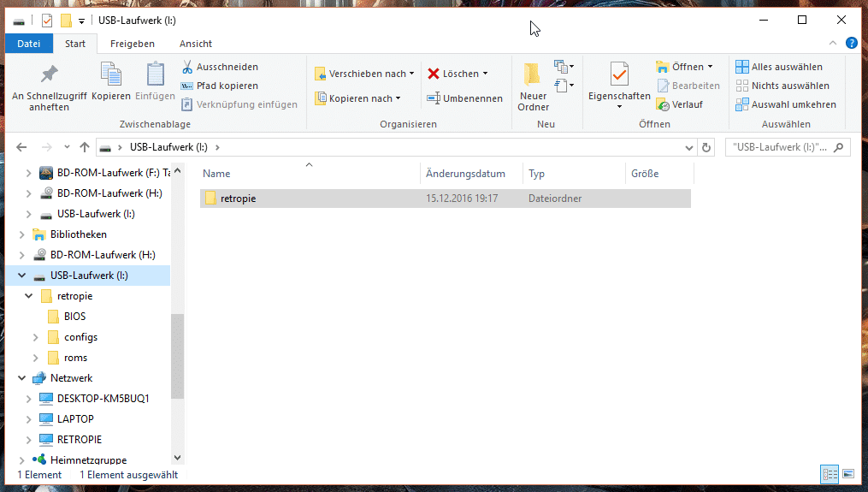Create a Neuer Ordner
Image resolution: width=868 pixels, height=492 pixels.
coord(533,87)
